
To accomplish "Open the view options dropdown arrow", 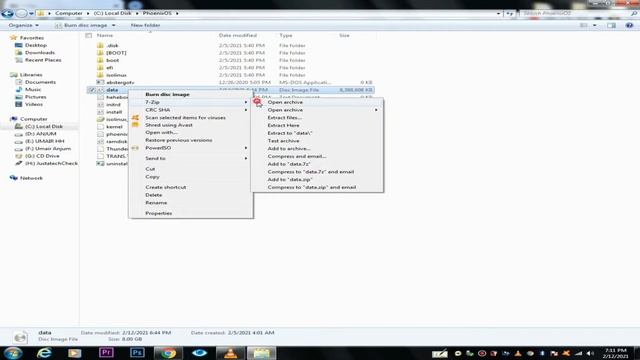I will 594,25.
